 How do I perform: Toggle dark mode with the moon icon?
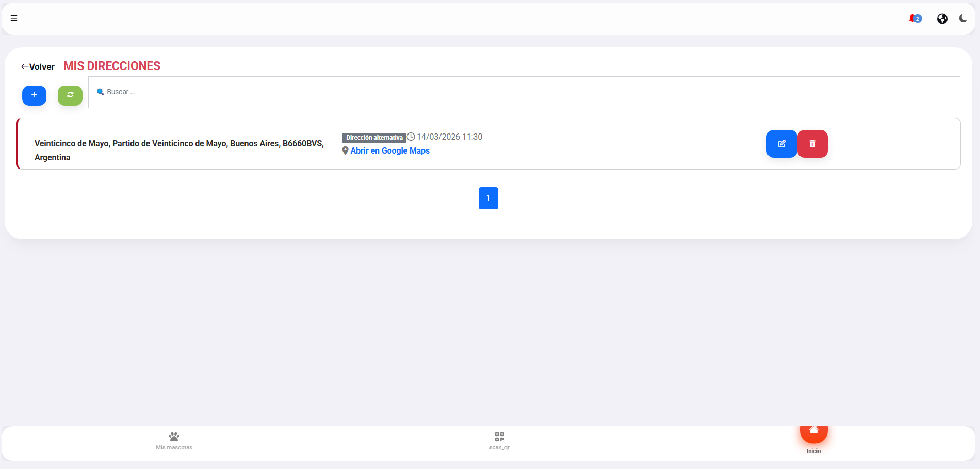962,19
